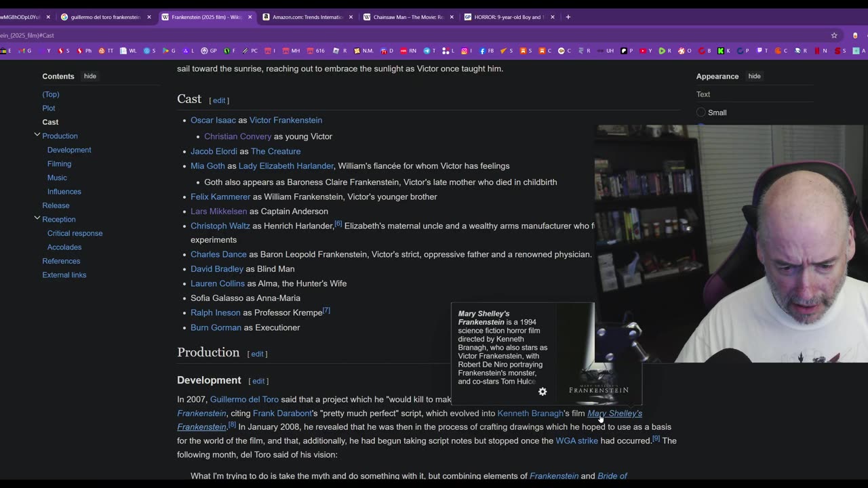868x488 pixels.
Task: Go to Filming in the Contents list
Action: pos(59,163)
